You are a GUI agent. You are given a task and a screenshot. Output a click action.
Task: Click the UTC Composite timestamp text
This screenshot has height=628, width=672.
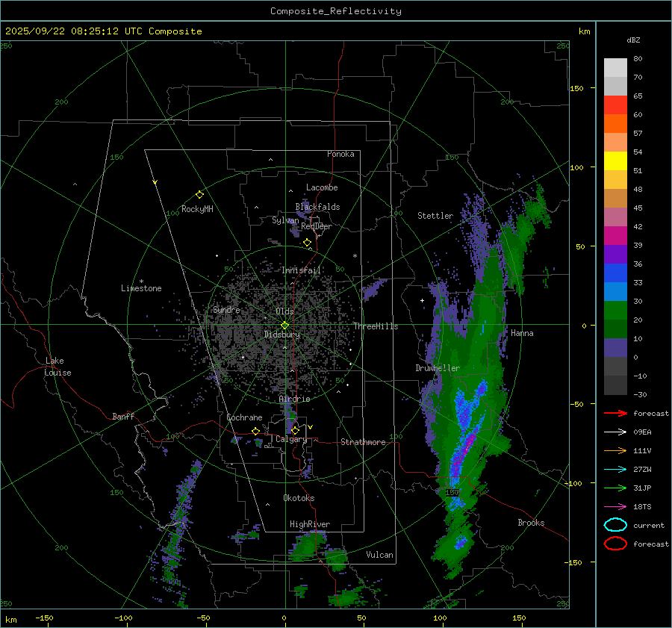click(x=104, y=31)
